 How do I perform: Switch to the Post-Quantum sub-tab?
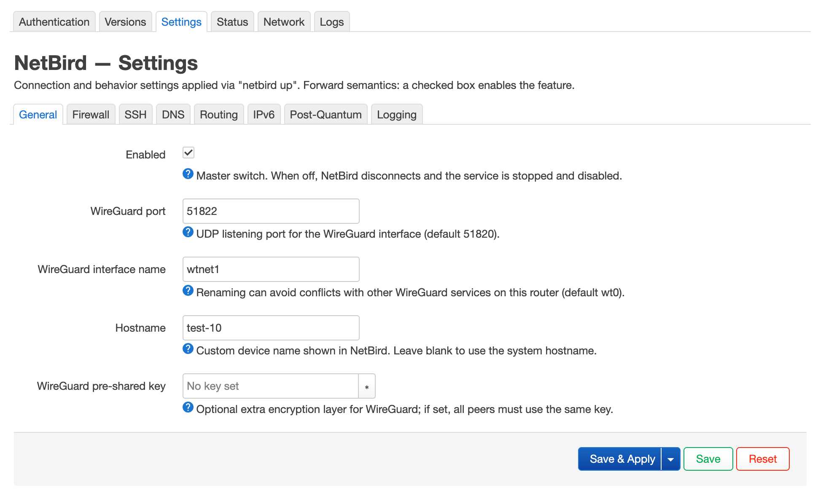pyautogui.click(x=326, y=115)
